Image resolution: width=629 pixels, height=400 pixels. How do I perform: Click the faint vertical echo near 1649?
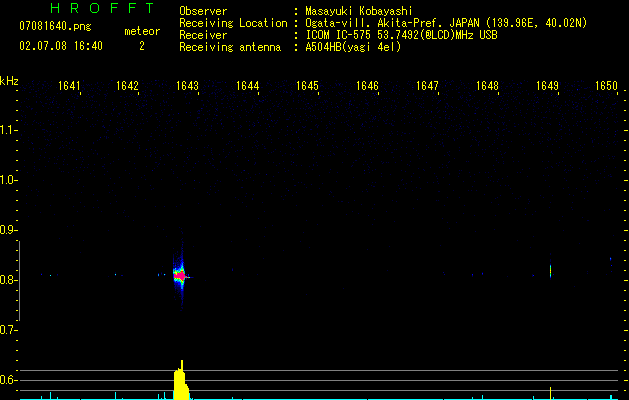tap(550, 271)
